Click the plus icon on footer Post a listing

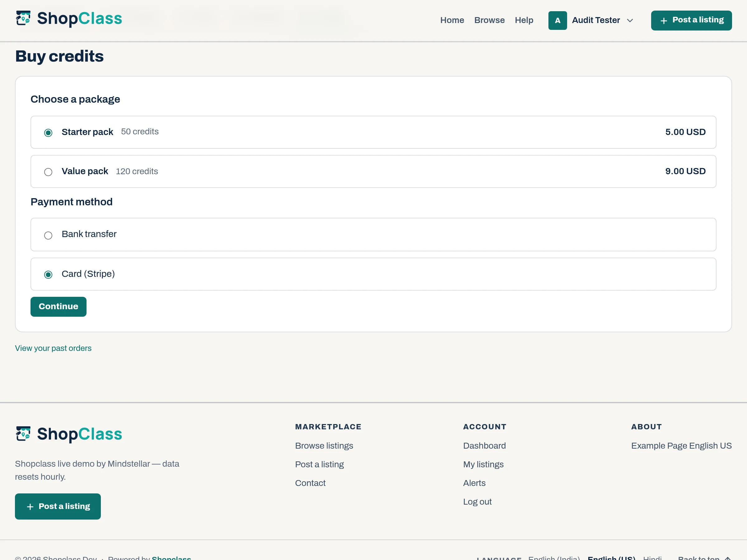point(30,507)
